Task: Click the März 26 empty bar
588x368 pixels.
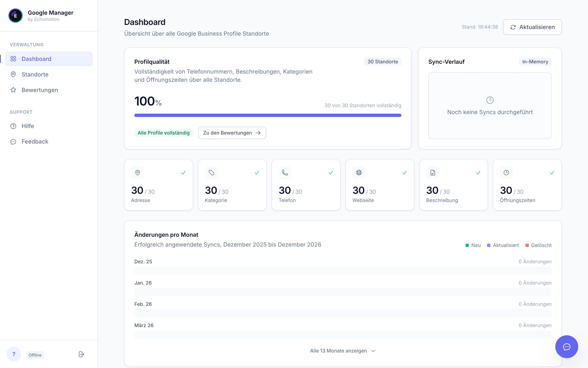Action: [x=343, y=334]
